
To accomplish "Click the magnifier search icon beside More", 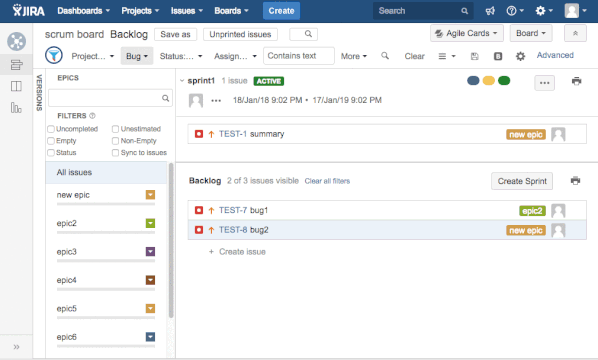I will pos(385,56).
